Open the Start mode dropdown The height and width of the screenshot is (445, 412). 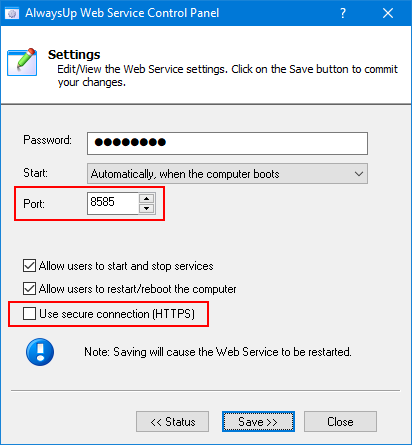pyautogui.click(x=227, y=174)
